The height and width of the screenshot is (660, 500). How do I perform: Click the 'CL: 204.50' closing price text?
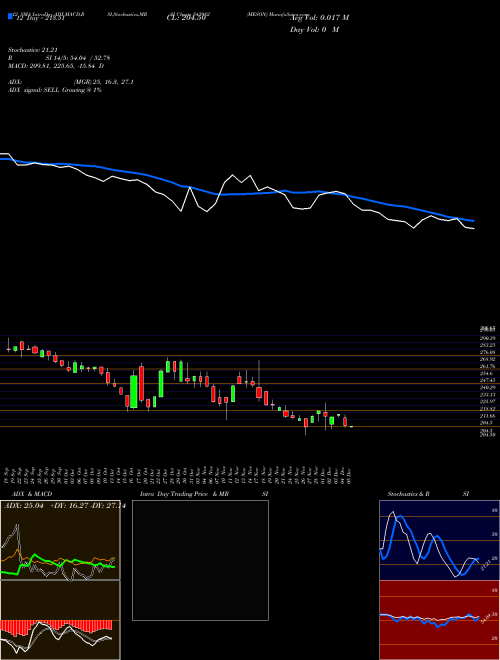coord(186,18)
